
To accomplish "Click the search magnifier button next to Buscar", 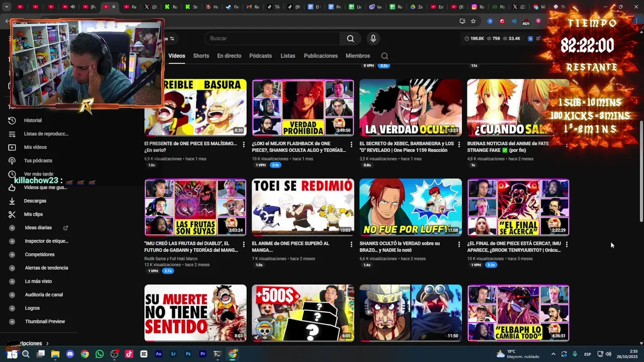I will [350, 39].
